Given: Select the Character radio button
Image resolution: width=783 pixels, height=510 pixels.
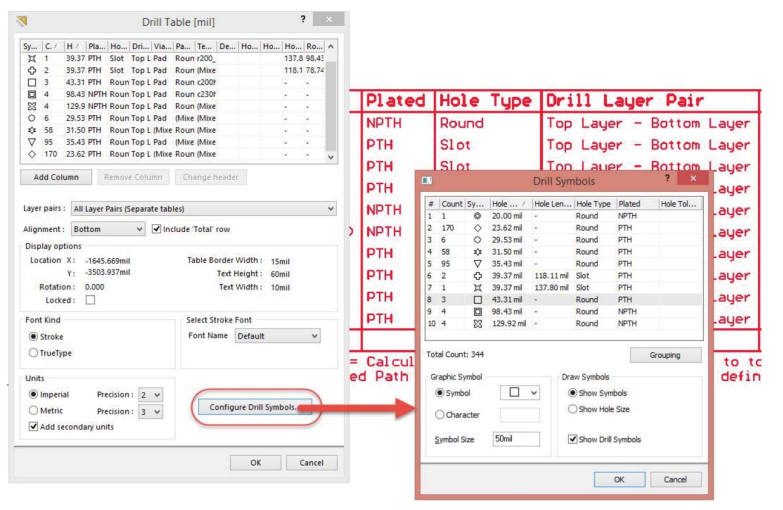Looking at the screenshot, I should point(438,414).
